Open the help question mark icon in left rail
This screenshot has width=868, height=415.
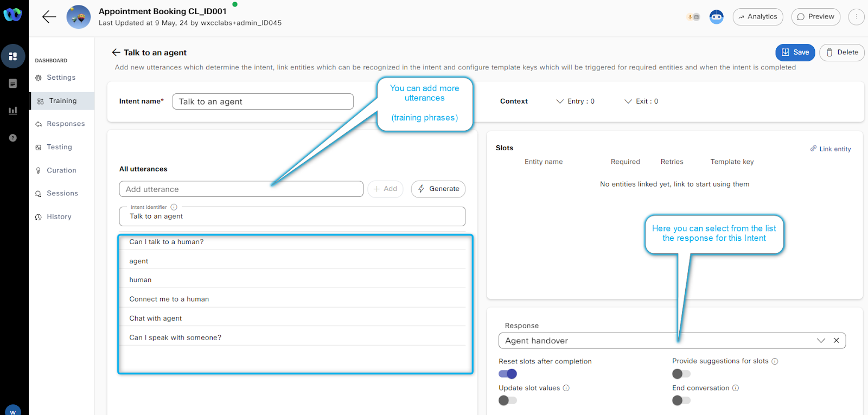pyautogui.click(x=13, y=138)
